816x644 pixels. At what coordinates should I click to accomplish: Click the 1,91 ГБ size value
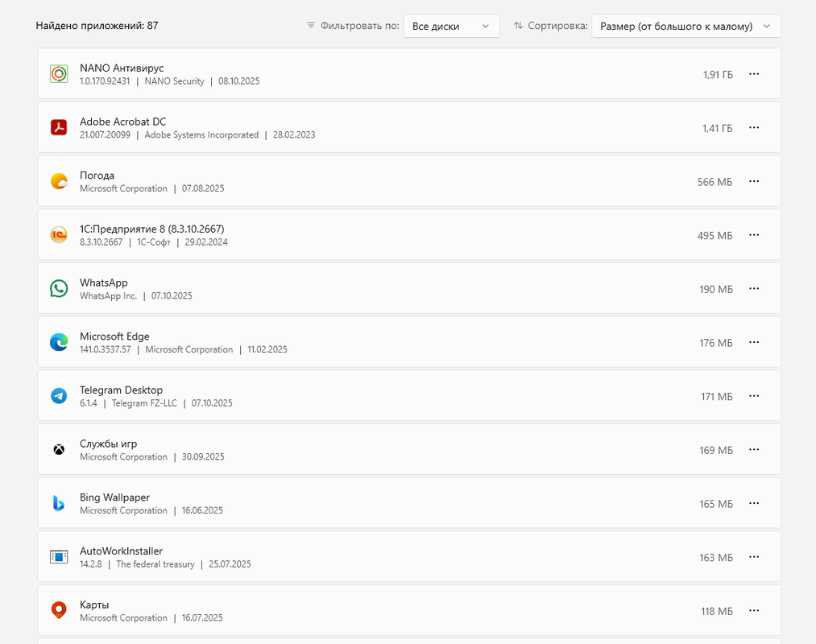point(718,75)
